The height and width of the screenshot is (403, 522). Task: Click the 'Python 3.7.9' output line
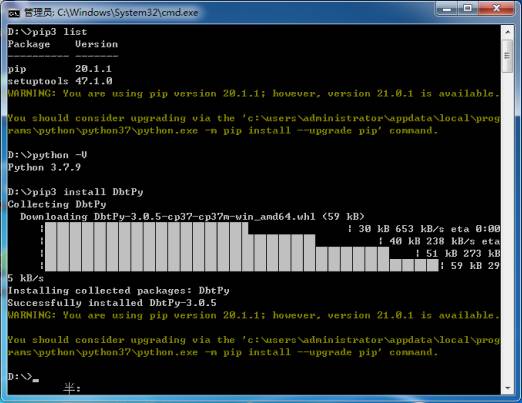(x=44, y=167)
